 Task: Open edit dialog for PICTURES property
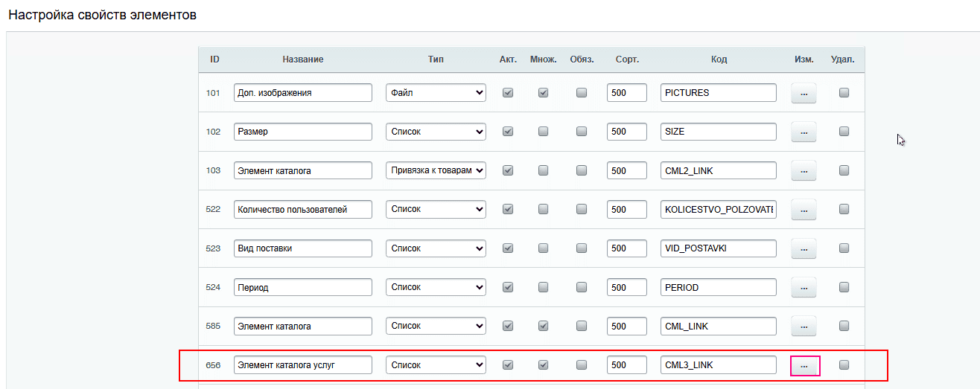coord(804,94)
